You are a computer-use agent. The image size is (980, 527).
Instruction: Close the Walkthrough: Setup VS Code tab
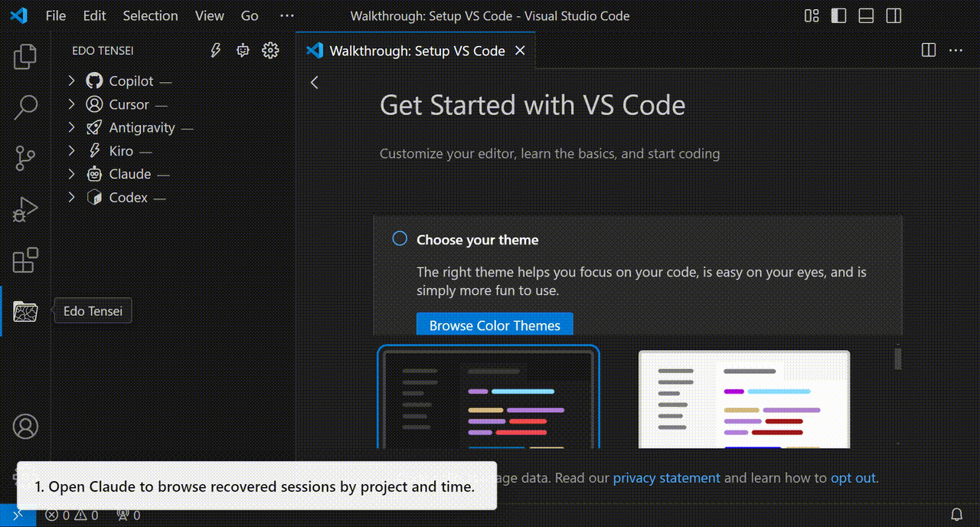tap(520, 51)
